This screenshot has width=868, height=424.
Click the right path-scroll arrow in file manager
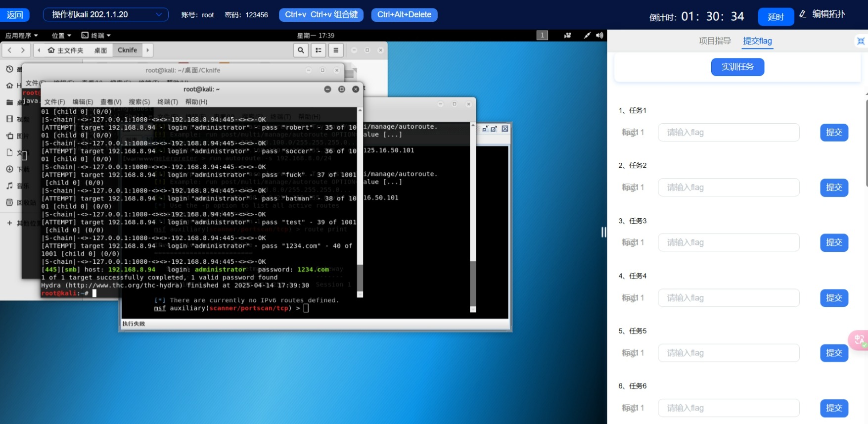click(147, 50)
